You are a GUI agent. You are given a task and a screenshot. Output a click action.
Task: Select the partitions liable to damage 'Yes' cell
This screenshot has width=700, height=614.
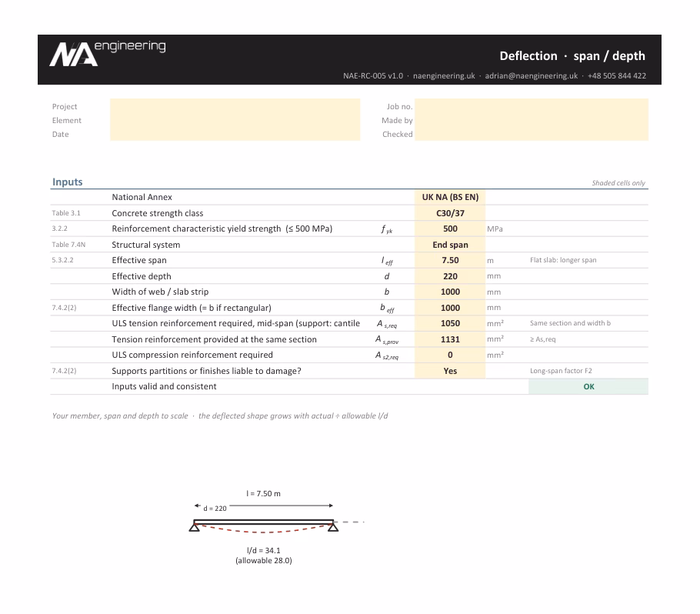tap(450, 371)
